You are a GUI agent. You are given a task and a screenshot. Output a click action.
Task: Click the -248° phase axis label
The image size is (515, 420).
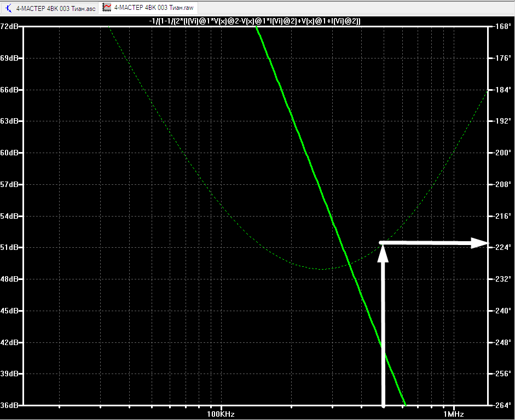coord(502,342)
